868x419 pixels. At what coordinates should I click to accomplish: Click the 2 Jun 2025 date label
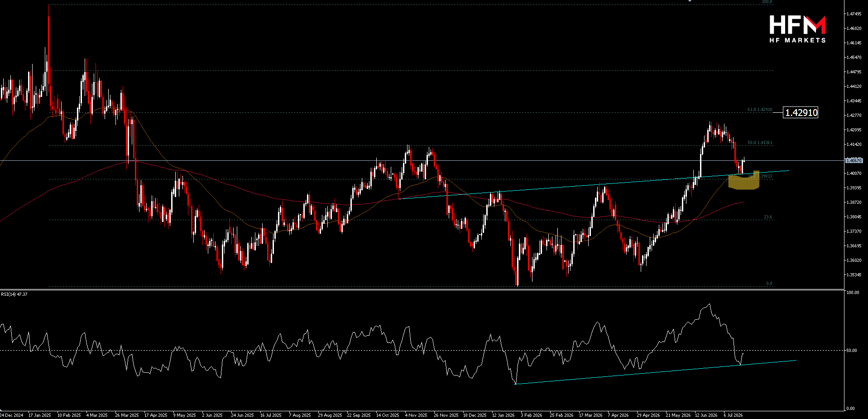[212, 415]
